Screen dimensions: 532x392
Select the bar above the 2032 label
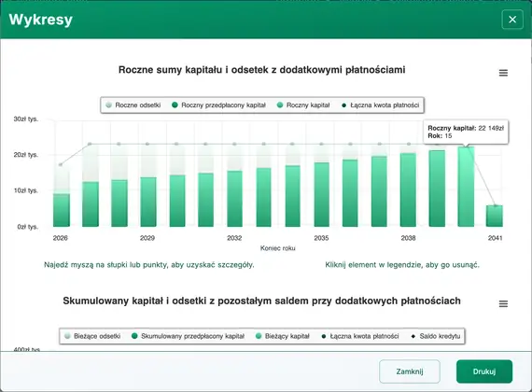[234, 199]
